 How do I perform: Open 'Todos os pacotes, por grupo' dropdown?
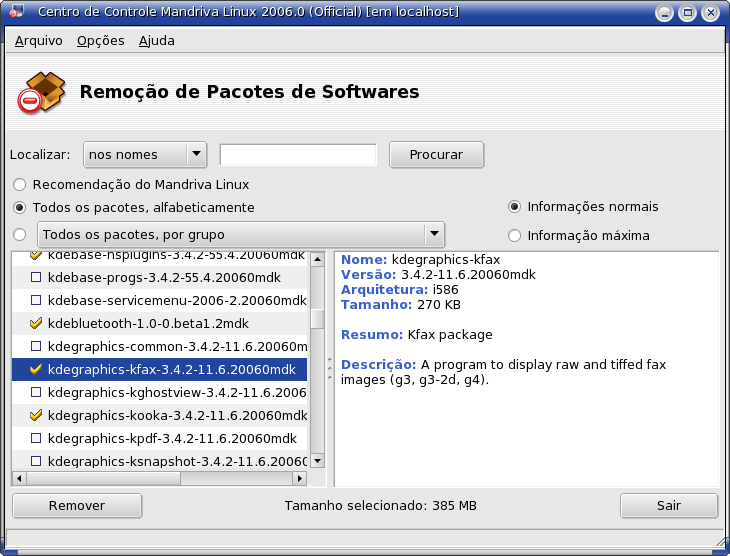(x=241, y=234)
